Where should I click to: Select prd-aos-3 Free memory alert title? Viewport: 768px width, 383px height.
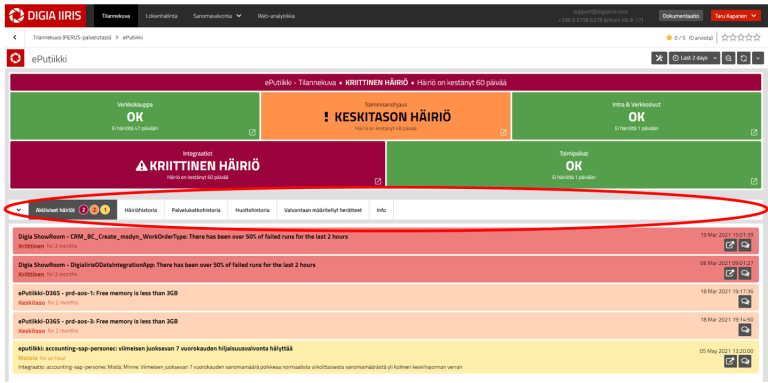pos(98,322)
